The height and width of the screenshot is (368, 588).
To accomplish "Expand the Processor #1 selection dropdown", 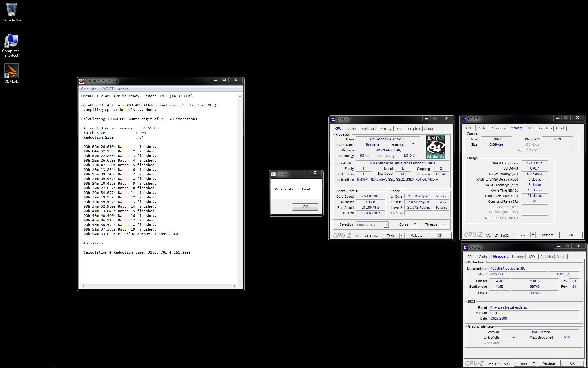I will click(x=386, y=225).
